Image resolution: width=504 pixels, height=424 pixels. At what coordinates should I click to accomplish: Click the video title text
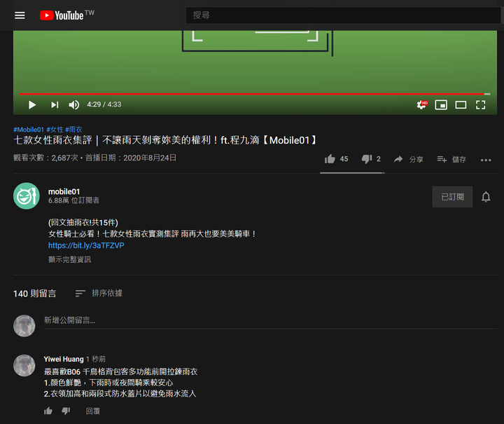coord(164,140)
